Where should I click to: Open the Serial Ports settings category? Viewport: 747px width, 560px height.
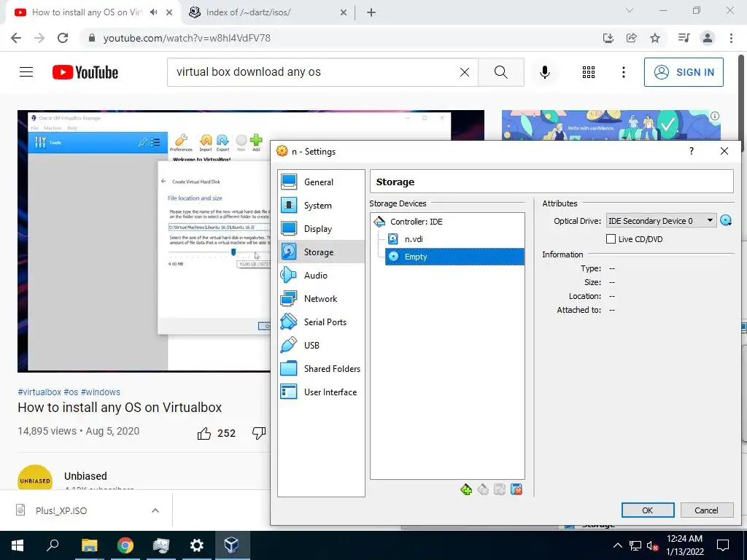(x=321, y=322)
